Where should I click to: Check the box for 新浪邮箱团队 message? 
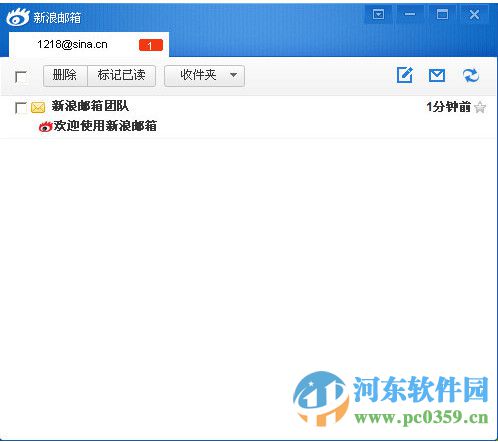(21, 108)
